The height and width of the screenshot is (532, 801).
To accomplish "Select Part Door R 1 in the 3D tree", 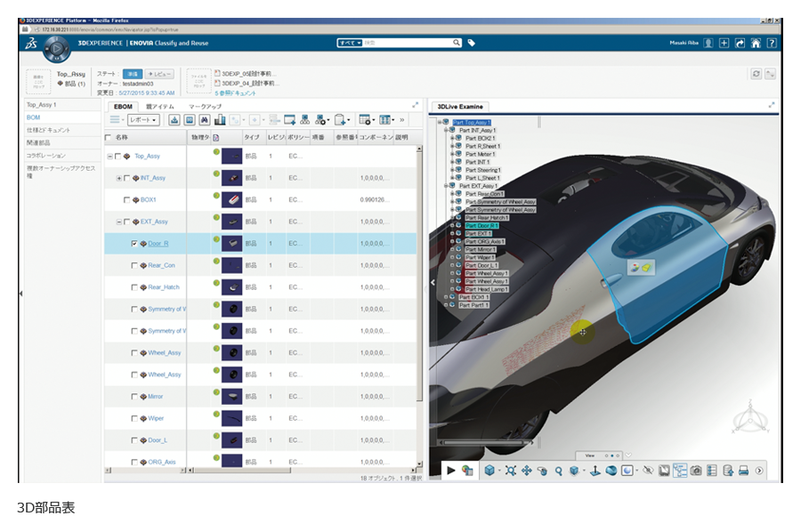I will tap(481, 226).
